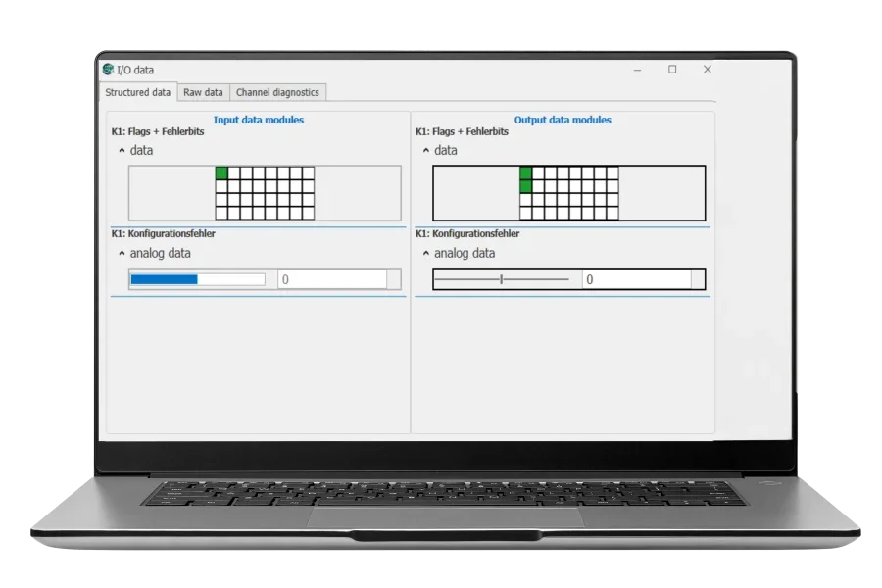Screen dimensions: 882x588
Task: Click the I/O data application icon
Action: tap(108, 70)
